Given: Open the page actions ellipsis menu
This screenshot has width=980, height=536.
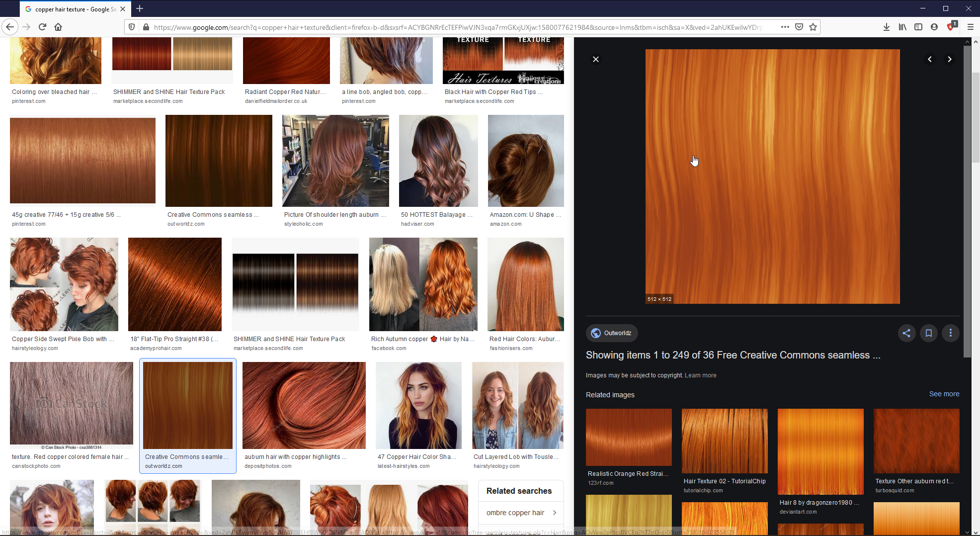Looking at the screenshot, I should click(785, 27).
